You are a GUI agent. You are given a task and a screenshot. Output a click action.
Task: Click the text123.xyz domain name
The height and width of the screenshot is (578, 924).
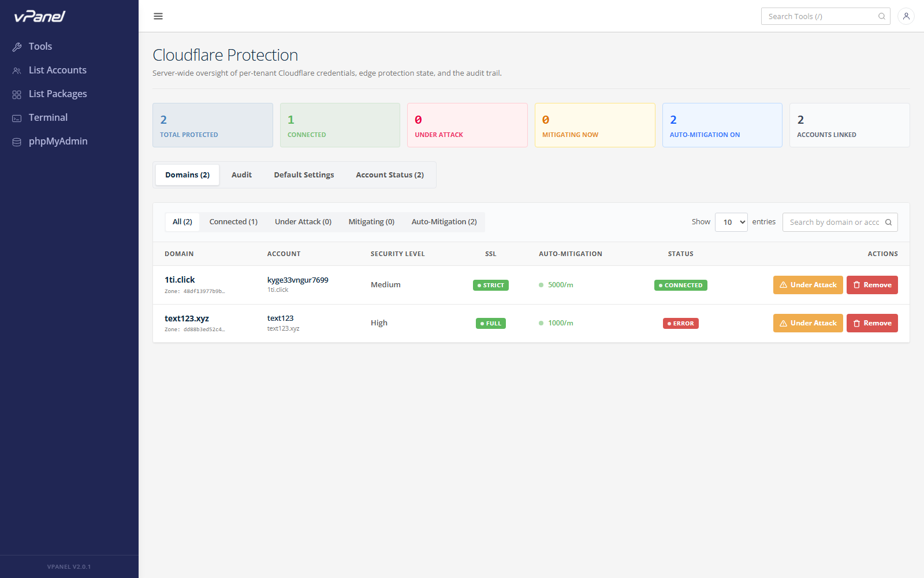pyautogui.click(x=187, y=318)
